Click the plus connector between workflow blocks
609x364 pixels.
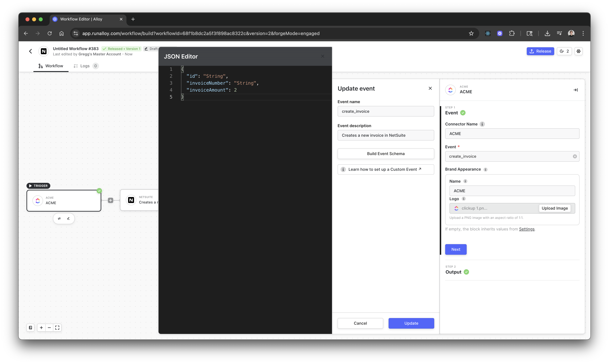click(x=111, y=200)
